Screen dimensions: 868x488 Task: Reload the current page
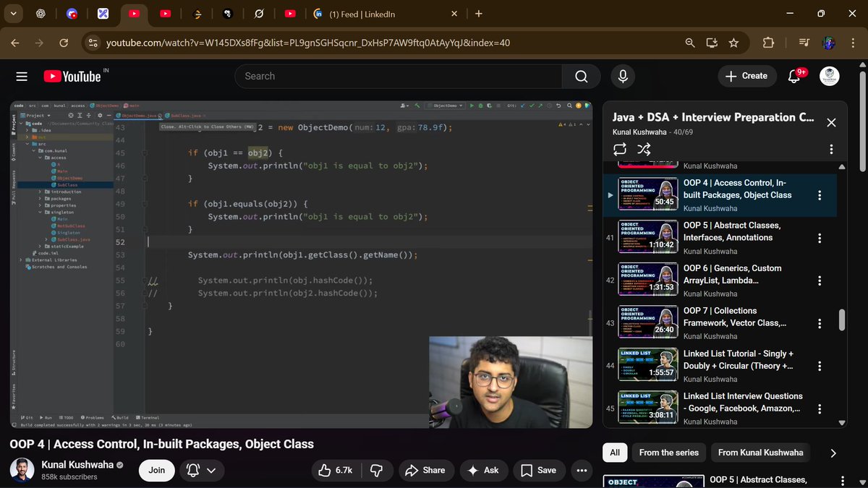(64, 43)
